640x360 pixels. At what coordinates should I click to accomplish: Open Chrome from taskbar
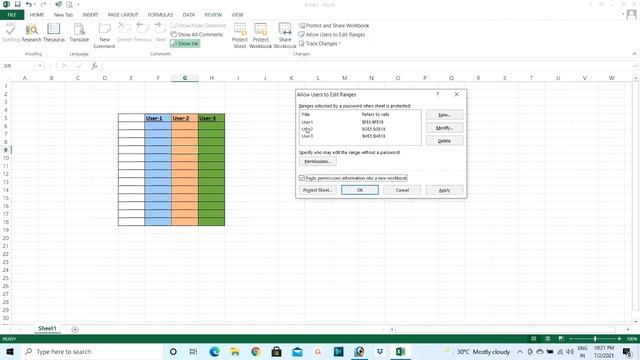click(x=256, y=351)
